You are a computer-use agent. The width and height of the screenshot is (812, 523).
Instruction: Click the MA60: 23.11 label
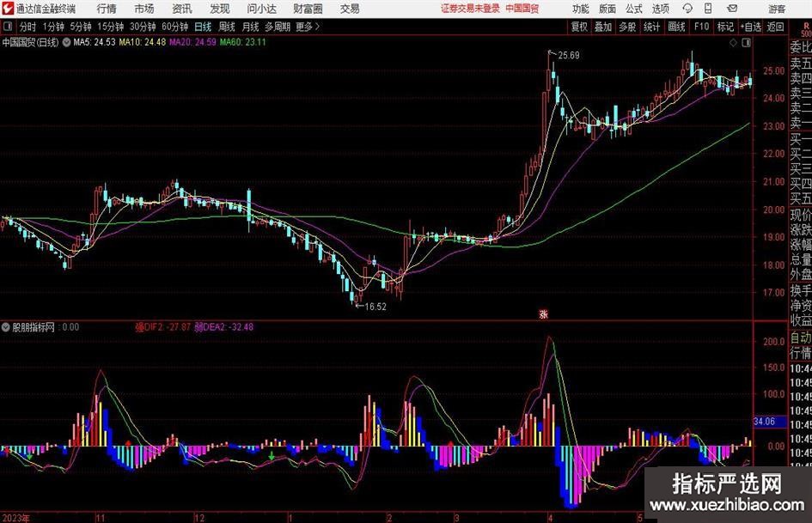coord(242,42)
